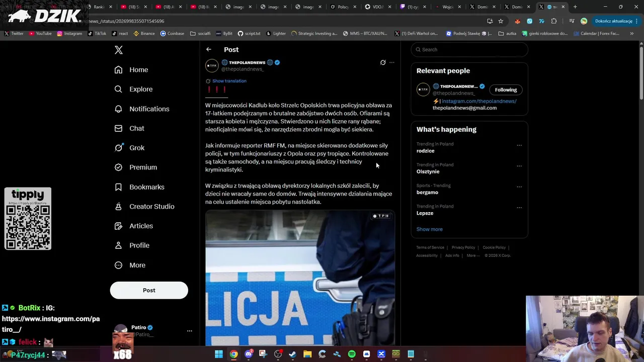Open Steam from the taskbar
Viewport: 644px width, 362px height.
click(292, 354)
